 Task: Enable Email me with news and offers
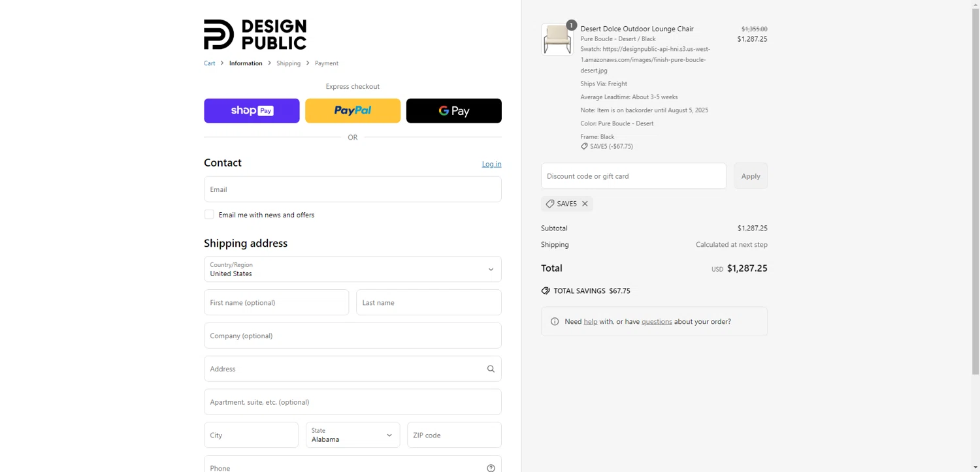click(209, 214)
